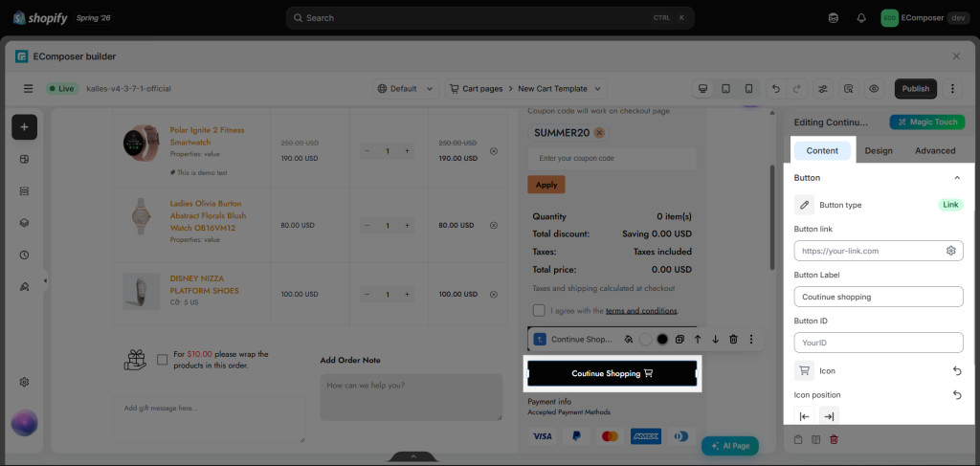Screen dimensions: 980x466
Task: Set icon position to right
Action: click(830, 416)
